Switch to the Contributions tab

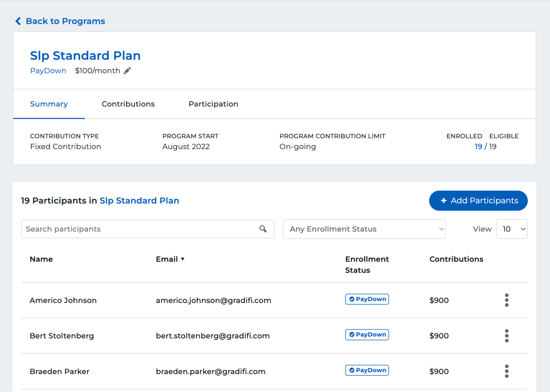[128, 104]
